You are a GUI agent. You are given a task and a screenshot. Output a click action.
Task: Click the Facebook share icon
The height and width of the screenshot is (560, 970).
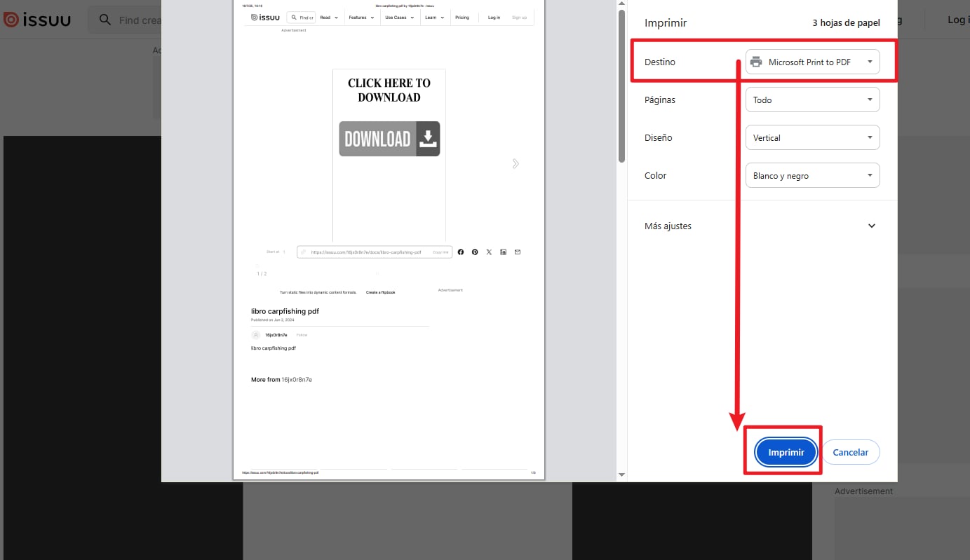[x=461, y=252]
